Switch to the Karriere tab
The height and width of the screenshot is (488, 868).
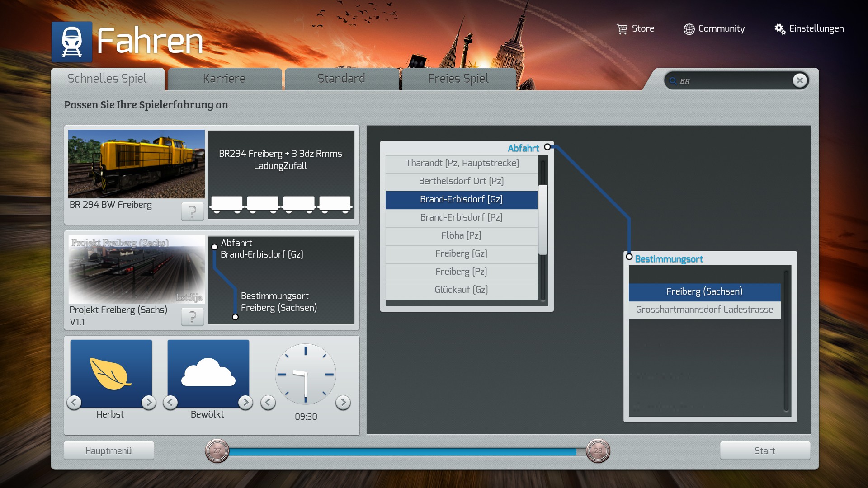224,79
